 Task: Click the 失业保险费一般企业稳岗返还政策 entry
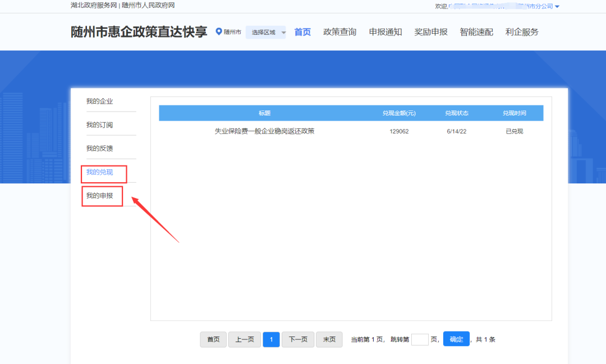click(264, 131)
